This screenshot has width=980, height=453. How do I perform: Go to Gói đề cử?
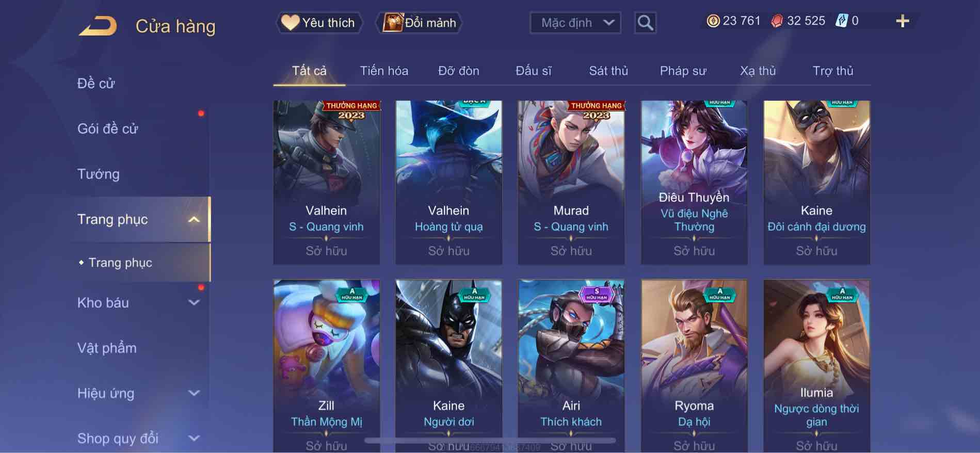click(108, 128)
